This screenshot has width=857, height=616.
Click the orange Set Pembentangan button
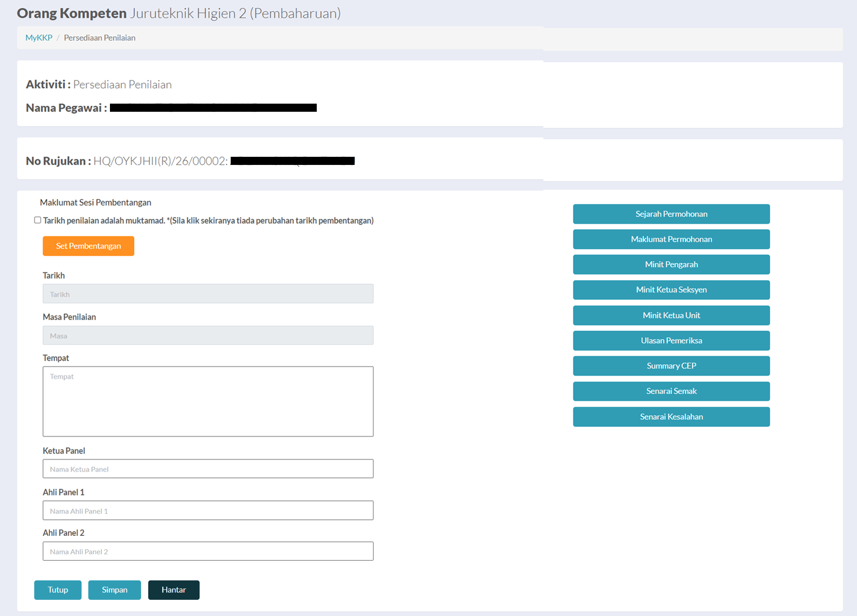(88, 246)
